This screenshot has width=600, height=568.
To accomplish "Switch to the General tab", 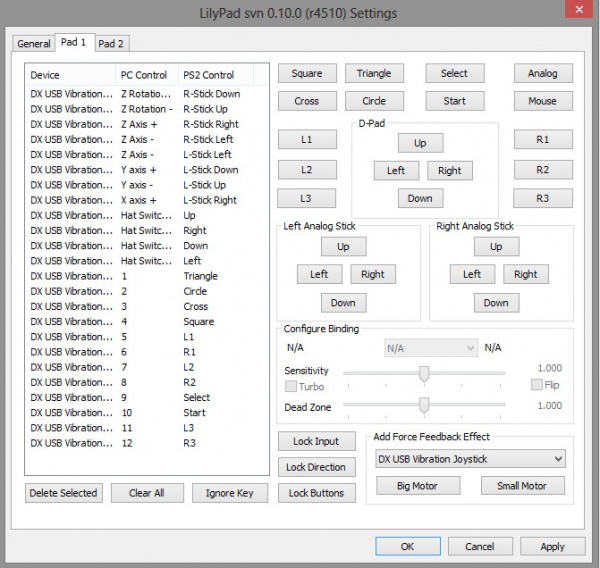I will [x=33, y=44].
